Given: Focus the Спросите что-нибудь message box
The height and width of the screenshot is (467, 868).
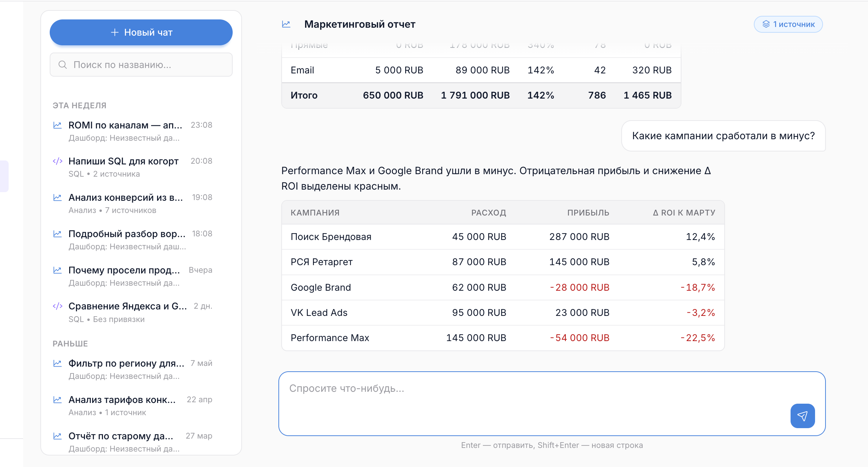Looking at the screenshot, I should (x=552, y=404).
